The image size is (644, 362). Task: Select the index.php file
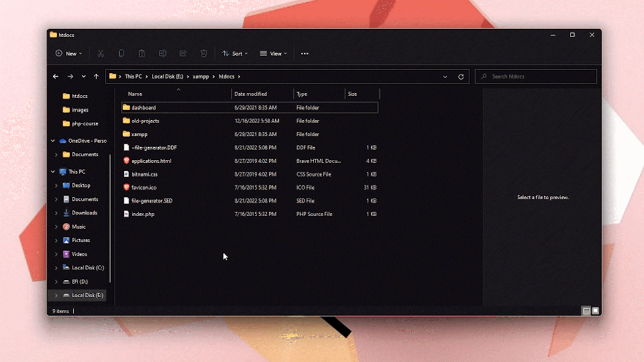[143, 215]
